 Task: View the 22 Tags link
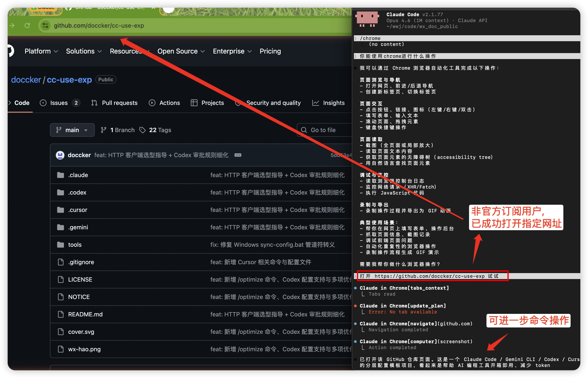point(155,130)
